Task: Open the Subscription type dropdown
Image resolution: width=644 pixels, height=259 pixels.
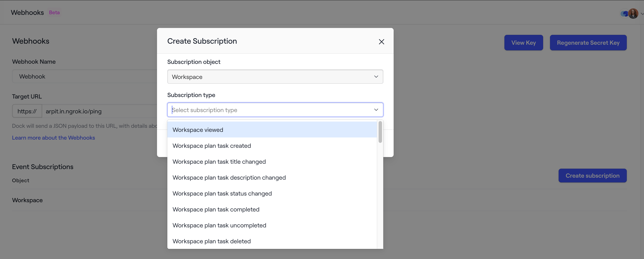Action: pos(275,109)
